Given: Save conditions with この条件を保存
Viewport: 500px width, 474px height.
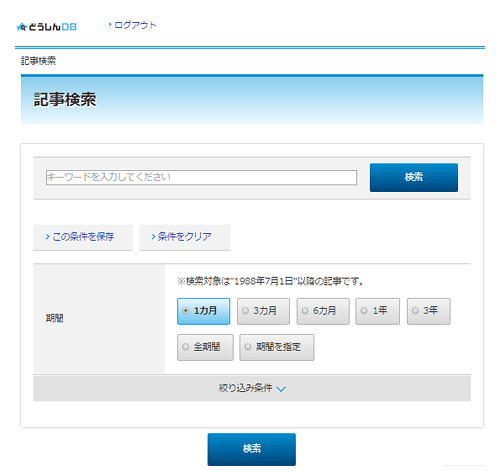Looking at the screenshot, I should pyautogui.click(x=83, y=237).
